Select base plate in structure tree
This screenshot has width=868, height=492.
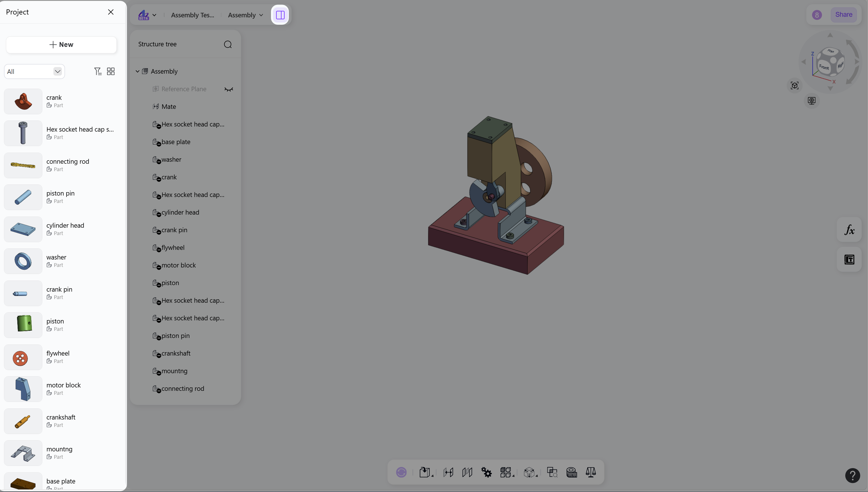point(176,142)
